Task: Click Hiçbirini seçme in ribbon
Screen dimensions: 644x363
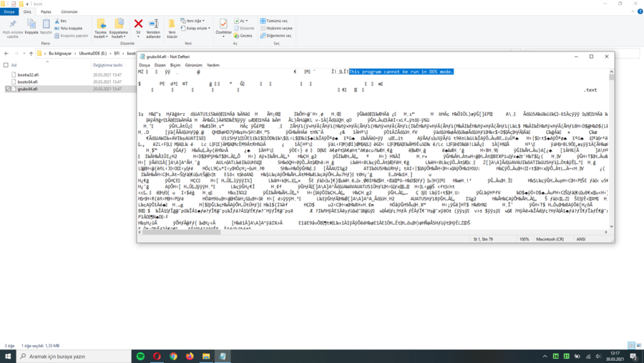Action: [x=276, y=29]
